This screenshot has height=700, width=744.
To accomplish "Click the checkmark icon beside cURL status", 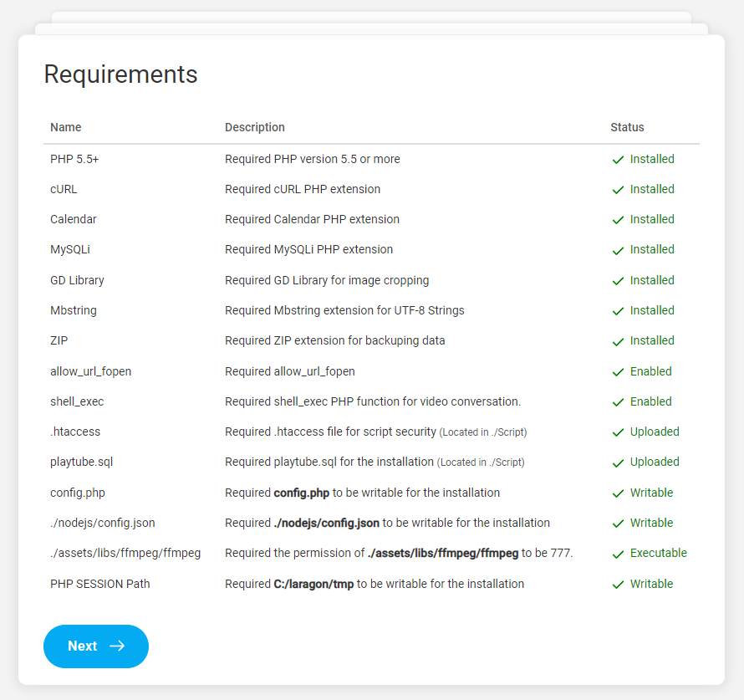I will pyautogui.click(x=618, y=190).
